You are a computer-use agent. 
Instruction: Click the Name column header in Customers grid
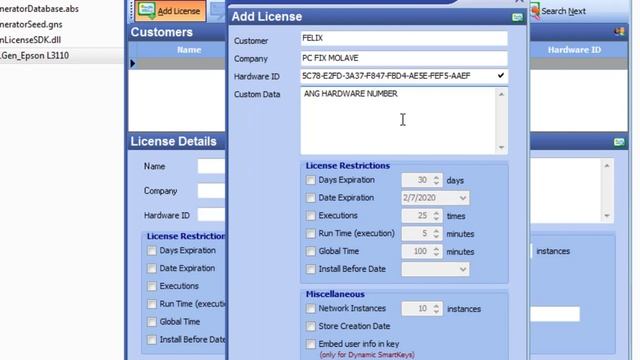click(189, 50)
